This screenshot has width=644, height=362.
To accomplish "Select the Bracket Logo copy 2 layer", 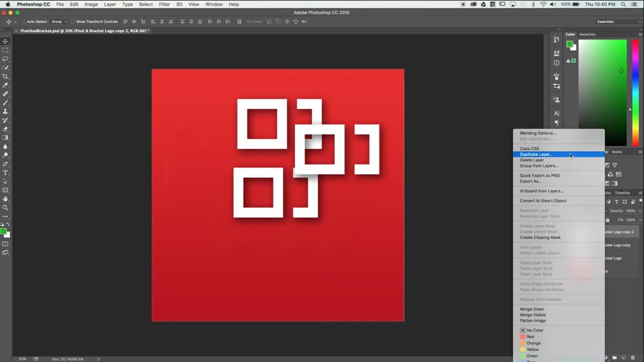I will pos(621,232).
